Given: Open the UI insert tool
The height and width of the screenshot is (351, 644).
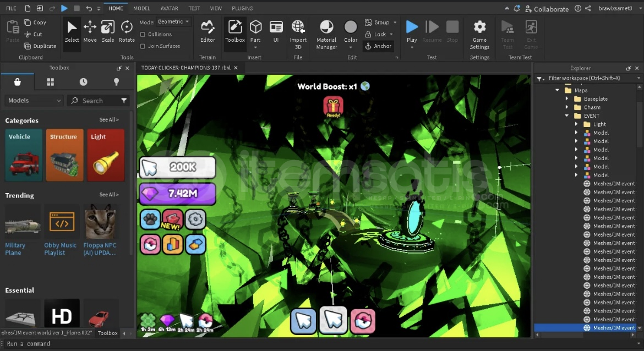Looking at the screenshot, I should (276, 31).
